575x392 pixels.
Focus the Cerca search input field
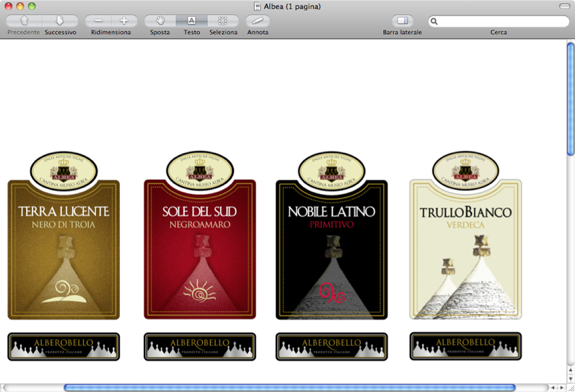coord(499,21)
